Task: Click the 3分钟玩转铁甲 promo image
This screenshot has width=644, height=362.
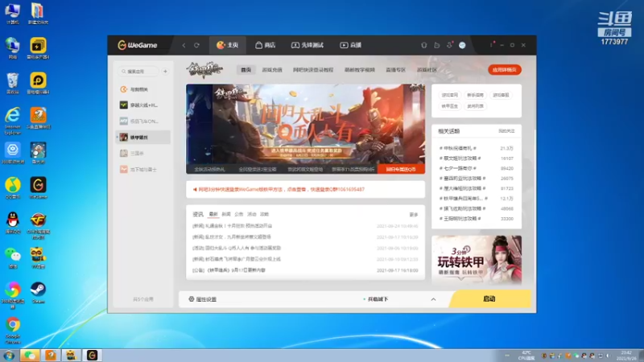Action: click(477, 260)
